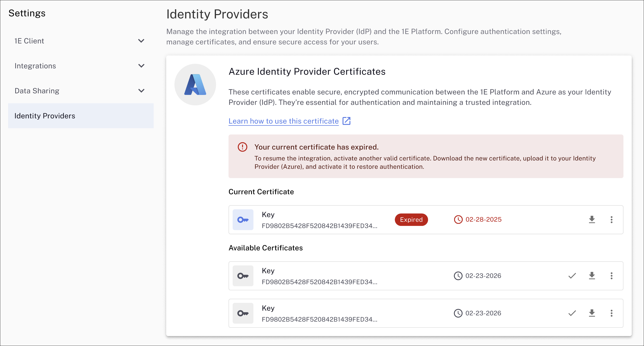Viewport: 644px width, 346px height.
Task: Expand the Data Sharing settings section
Action: [141, 91]
